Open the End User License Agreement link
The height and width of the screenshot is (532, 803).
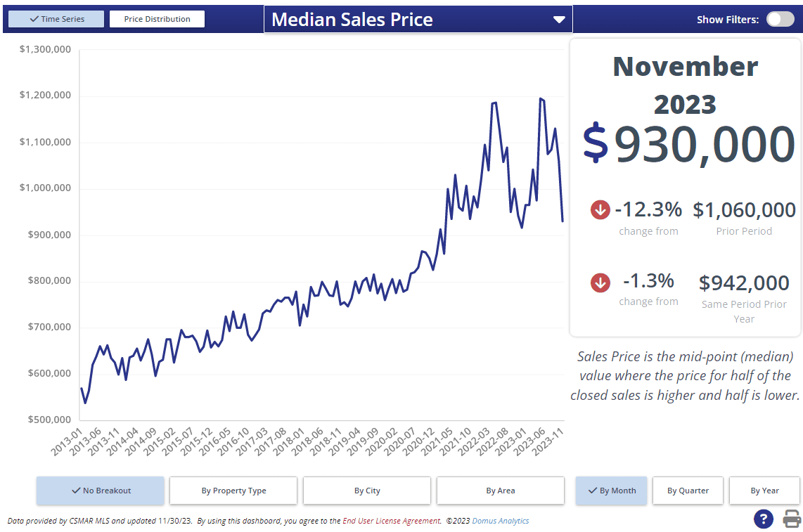(x=392, y=521)
